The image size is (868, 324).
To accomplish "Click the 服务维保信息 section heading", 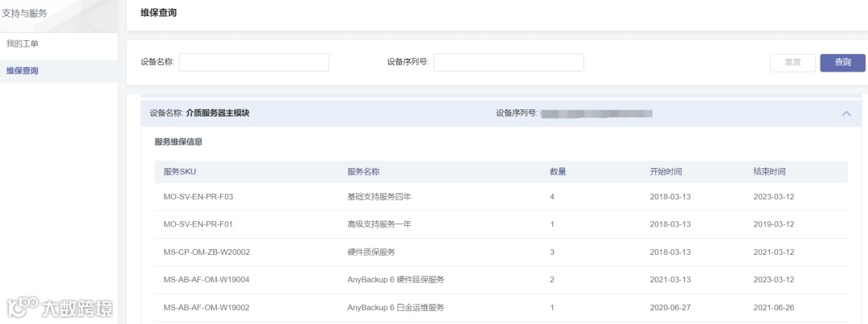I will pos(178,141).
